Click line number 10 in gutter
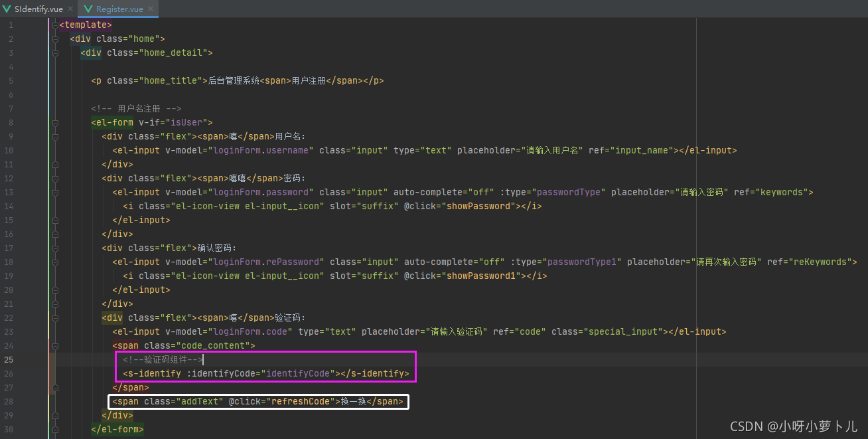This screenshot has width=868, height=439. (x=9, y=151)
